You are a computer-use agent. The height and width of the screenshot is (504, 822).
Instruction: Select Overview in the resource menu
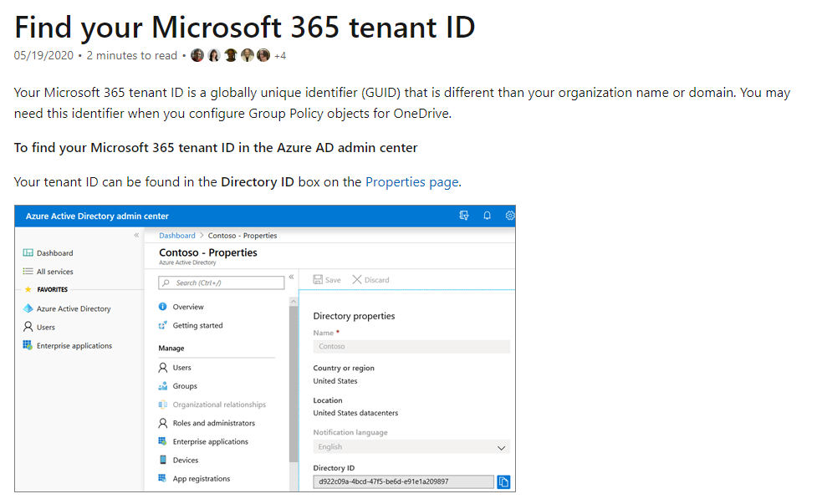point(188,307)
